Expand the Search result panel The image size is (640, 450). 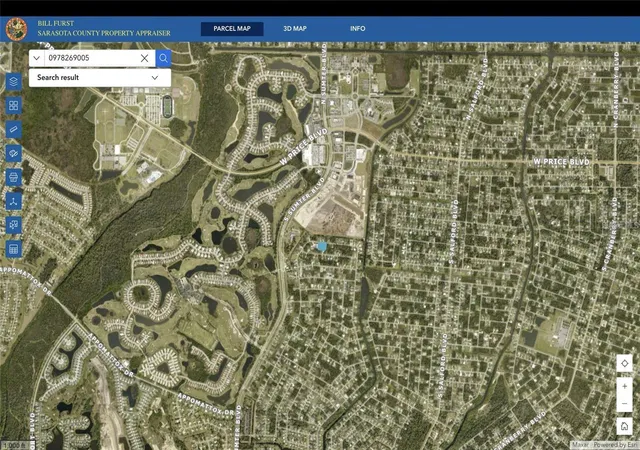[x=100, y=78]
